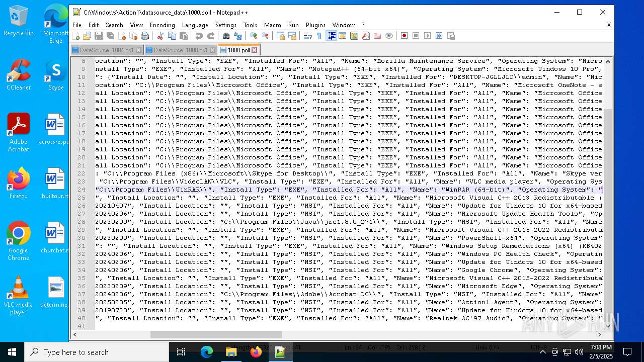
Task: Stop macro recording button
Action: pyautogui.click(x=416, y=36)
